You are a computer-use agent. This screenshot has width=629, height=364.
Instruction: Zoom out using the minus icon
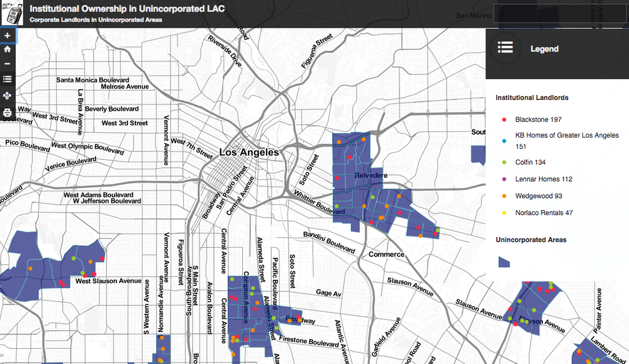(8, 63)
